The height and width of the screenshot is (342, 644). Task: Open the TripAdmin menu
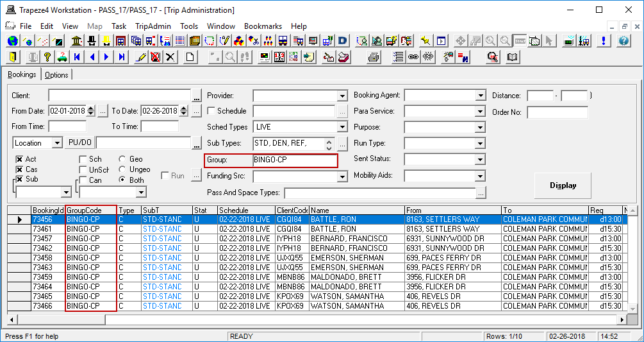[153, 26]
